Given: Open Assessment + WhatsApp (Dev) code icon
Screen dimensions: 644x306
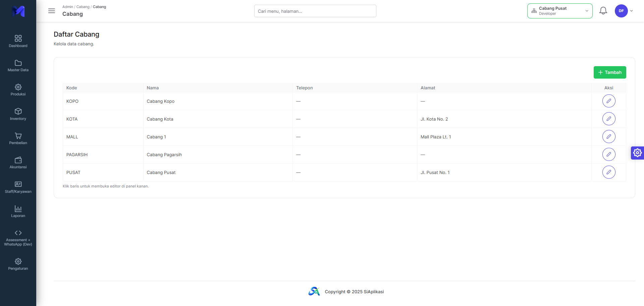Looking at the screenshot, I should click(18, 233).
